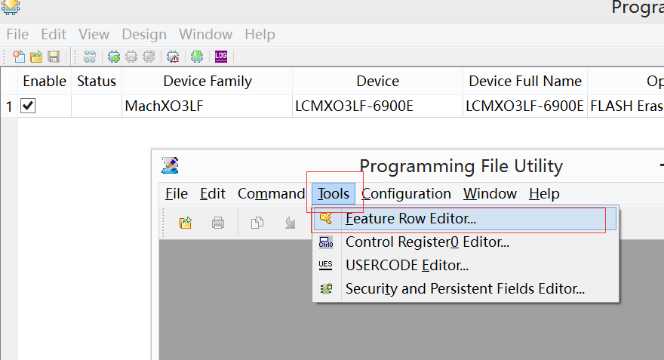
Task: Click the Design menu in main window
Action: point(144,34)
